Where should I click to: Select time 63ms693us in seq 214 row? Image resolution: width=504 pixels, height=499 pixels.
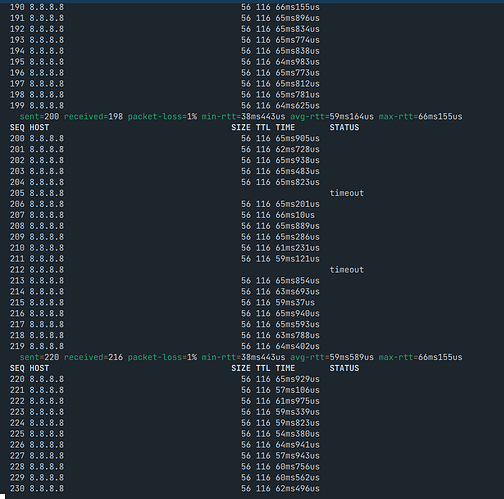point(297,292)
